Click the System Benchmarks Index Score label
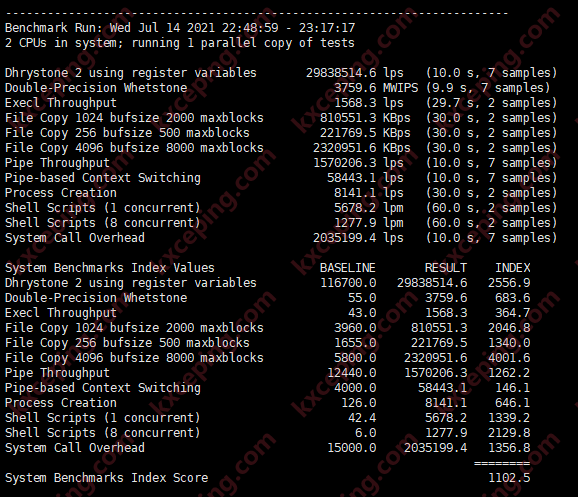Viewport: 578px width, 497px height. 107,478
